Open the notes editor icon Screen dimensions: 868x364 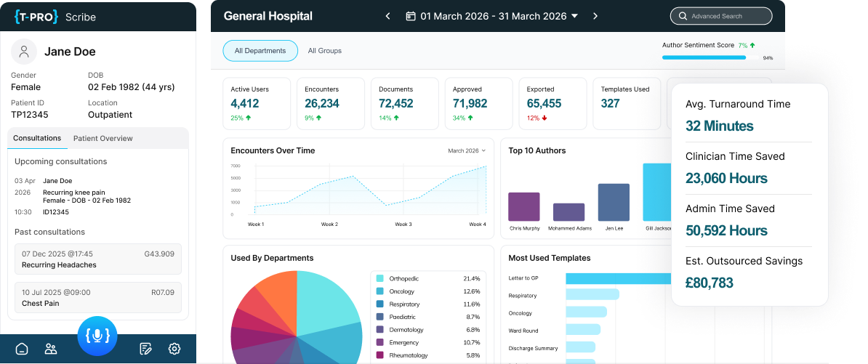(145, 349)
